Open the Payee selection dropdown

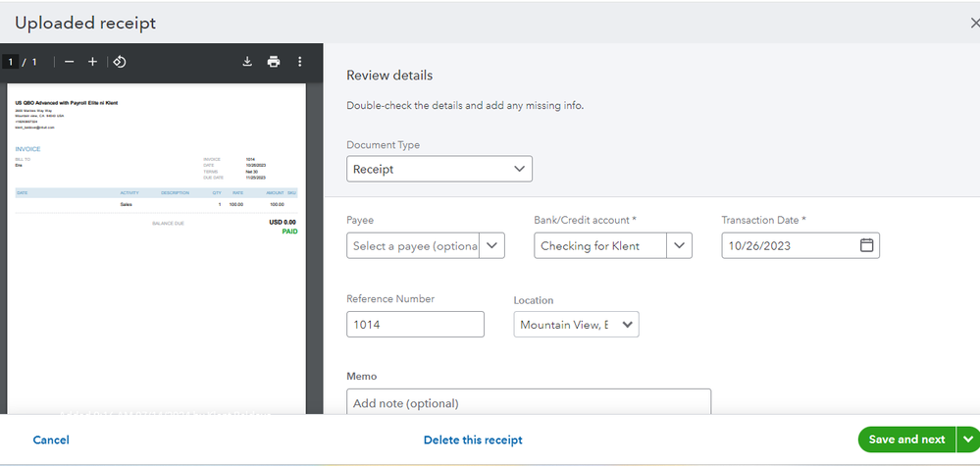click(x=491, y=245)
